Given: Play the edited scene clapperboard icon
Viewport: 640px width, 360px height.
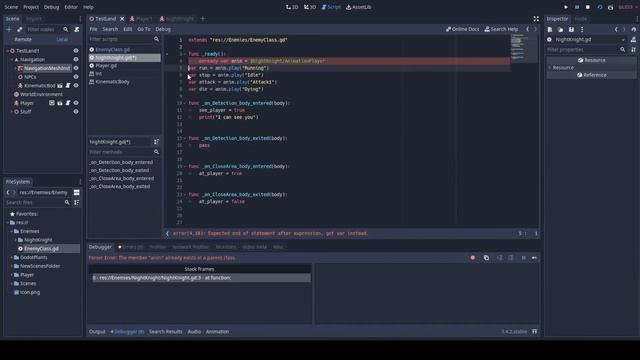Looking at the screenshot, I should [611, 7].
